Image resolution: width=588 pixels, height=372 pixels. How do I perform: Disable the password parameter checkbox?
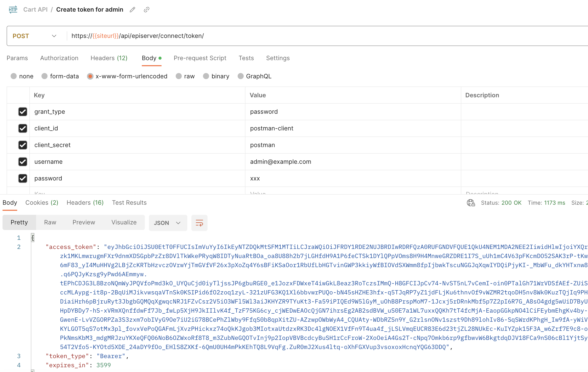point(23,178)
